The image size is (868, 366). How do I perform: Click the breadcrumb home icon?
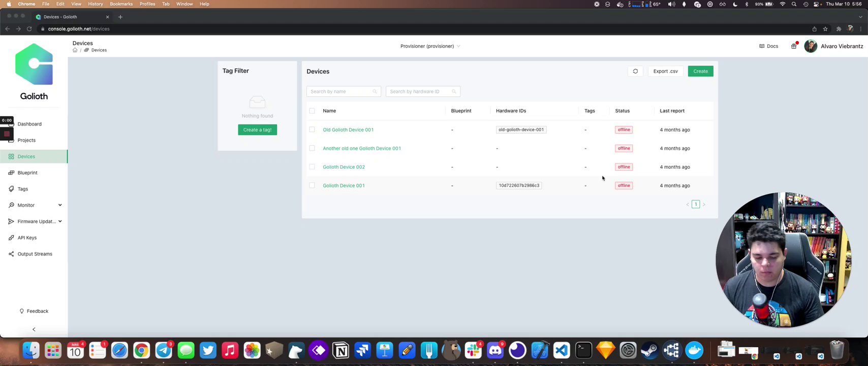[x=75, y=50]
